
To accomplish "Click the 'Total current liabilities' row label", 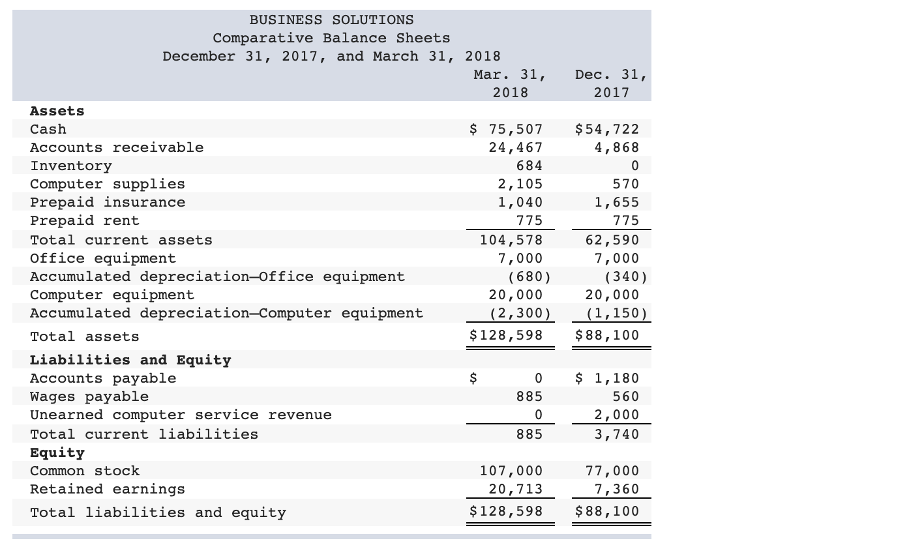I will click(x=144, y=434).
